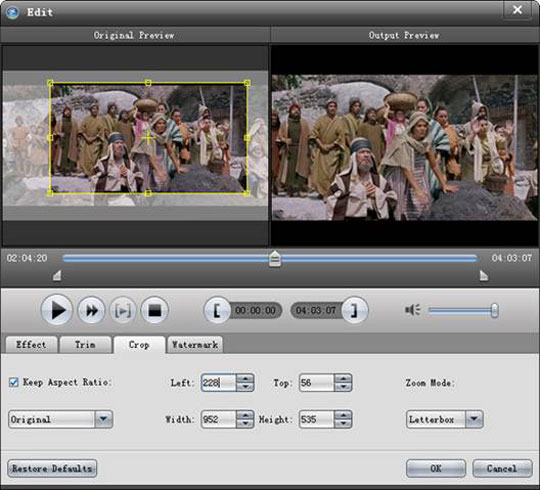Viewport: 540px width, 490px height.
Task: Open the Original aspect ratio dropdown
Action: point(103,419)
